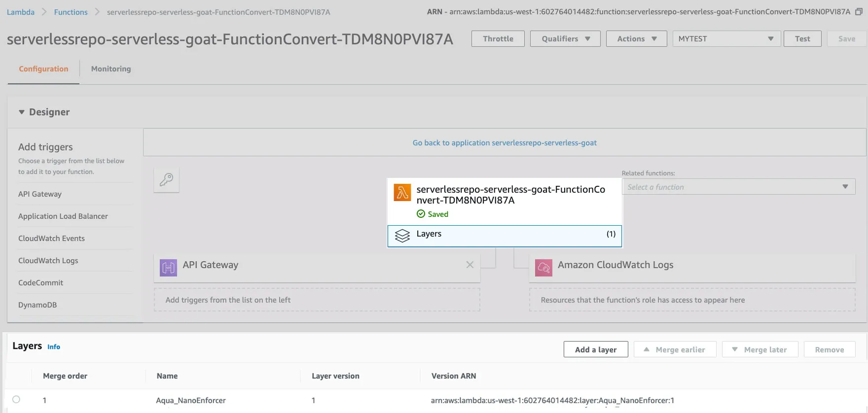Select the Amazon CloudWatch Logs resource card
The width and height of the screenshot is (868, 413).
692,268
